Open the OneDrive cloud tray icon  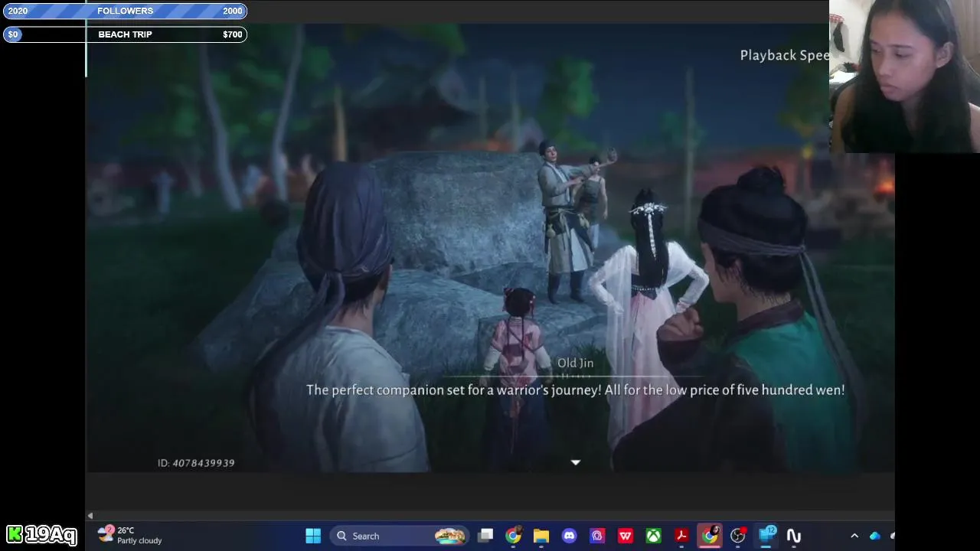tap(875, 536)
